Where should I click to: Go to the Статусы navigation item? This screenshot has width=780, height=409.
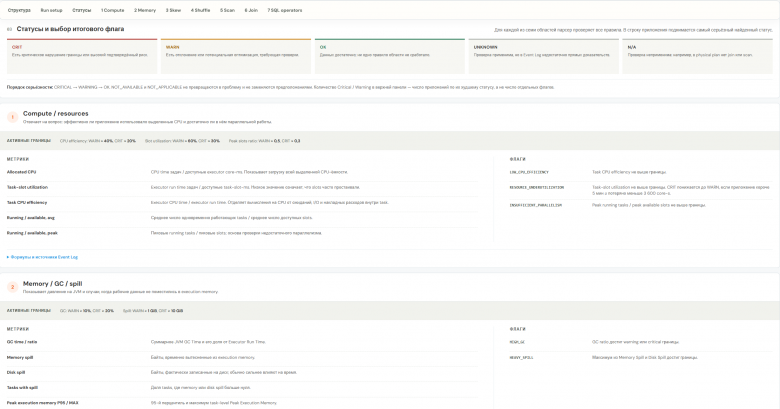pyautogui.click(x=82, y=10)
